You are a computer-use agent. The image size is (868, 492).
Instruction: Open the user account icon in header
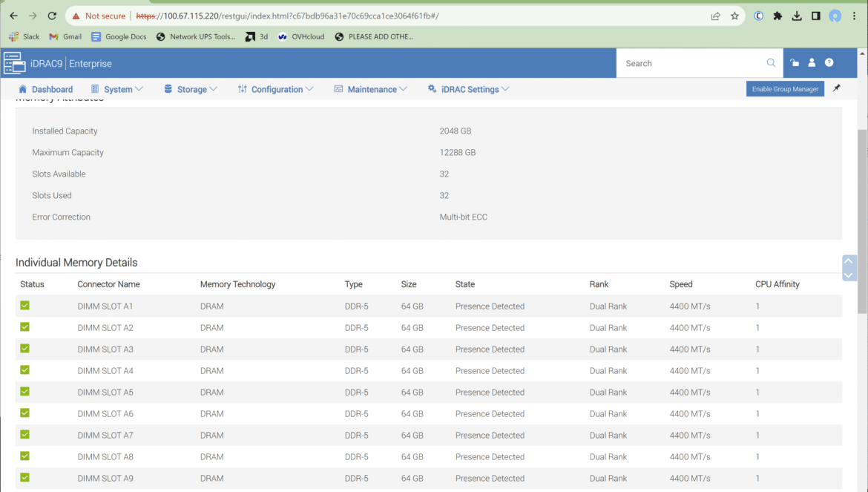pos(812,62)
